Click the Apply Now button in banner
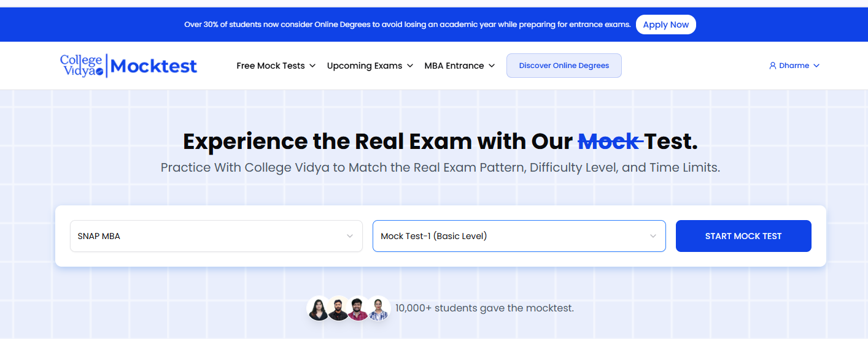 pyautogui.click(x=666, y=25)
